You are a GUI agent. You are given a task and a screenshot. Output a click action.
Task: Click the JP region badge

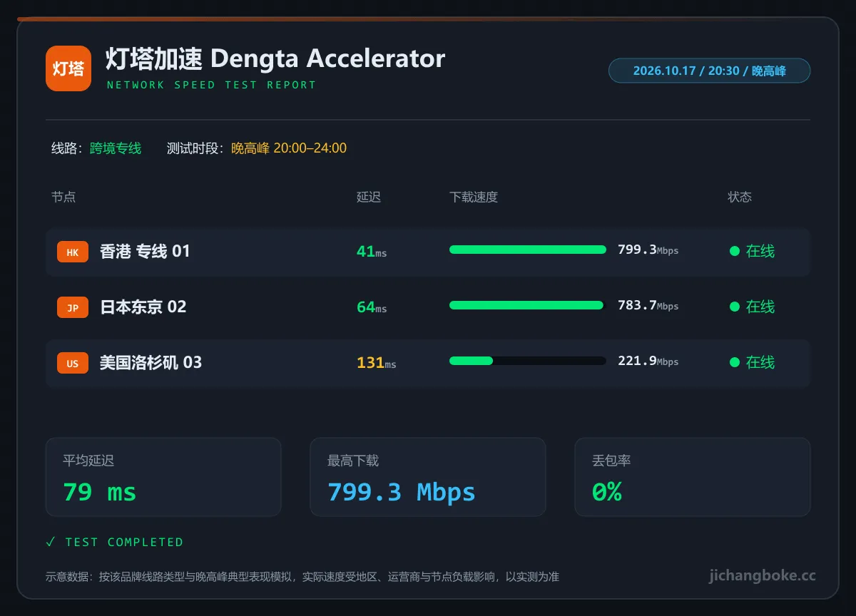pos(73,307)
